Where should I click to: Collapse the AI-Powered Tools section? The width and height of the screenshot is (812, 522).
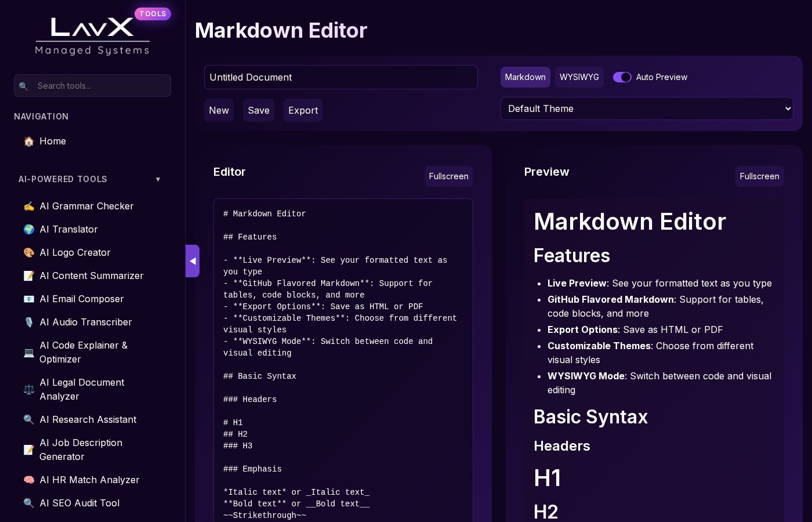tap(158, 179)
